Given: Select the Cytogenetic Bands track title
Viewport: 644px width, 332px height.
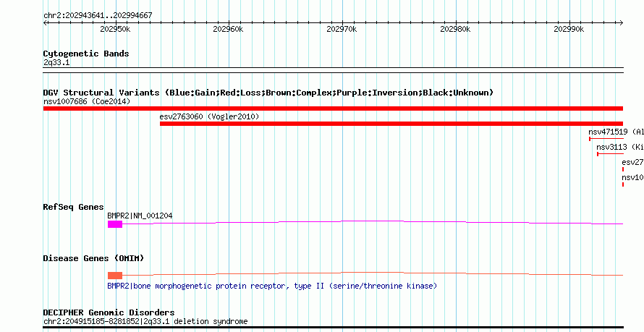Looking at the screenshot, I should pyautogui.click(x=86, y=54).
